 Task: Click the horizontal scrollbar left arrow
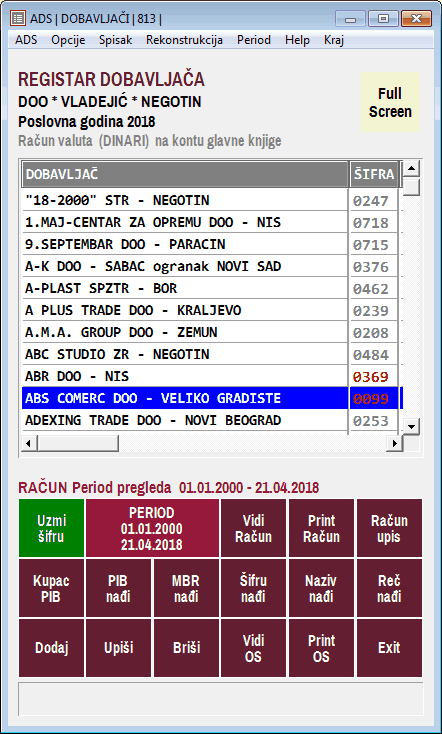tap(29, 443)
